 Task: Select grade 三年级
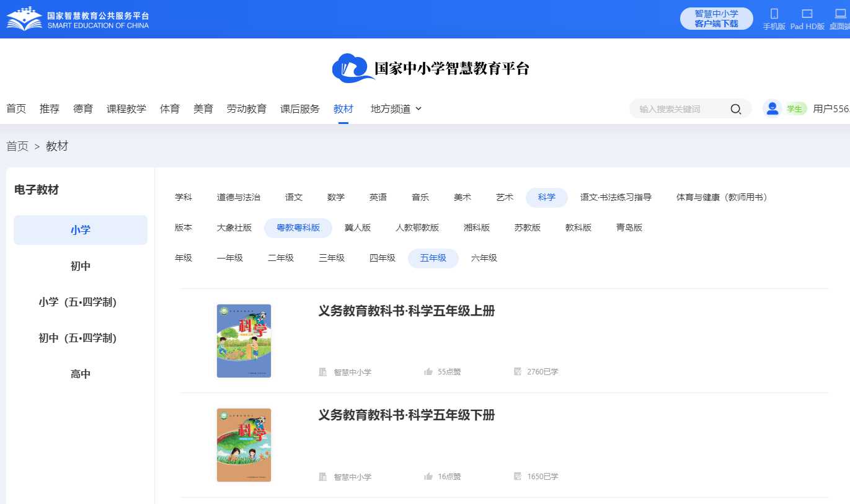coord(332,258)
